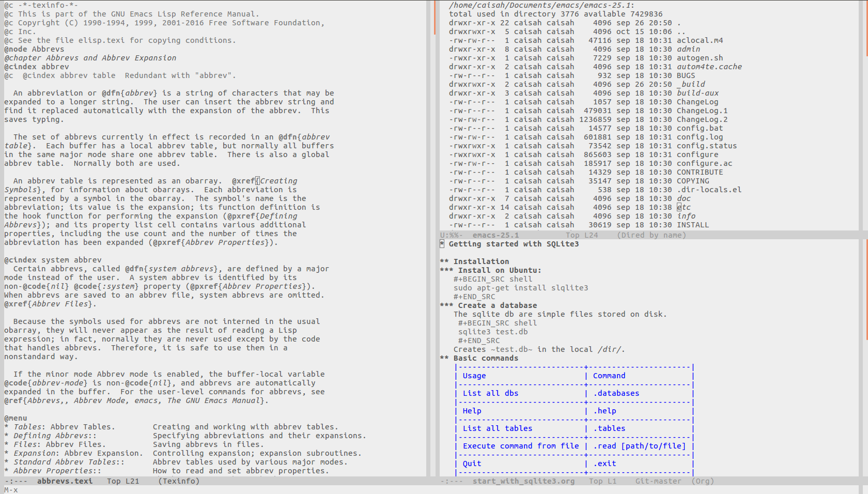Click abbrevs.texi buffer name in mode line
868x494 pixels.
(65, 481)
